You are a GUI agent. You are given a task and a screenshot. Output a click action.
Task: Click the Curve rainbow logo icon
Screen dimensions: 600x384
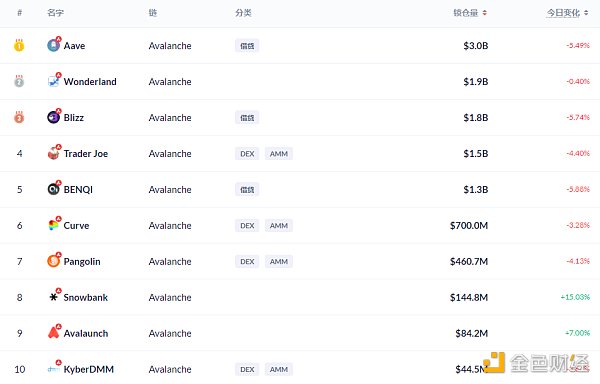54,225
